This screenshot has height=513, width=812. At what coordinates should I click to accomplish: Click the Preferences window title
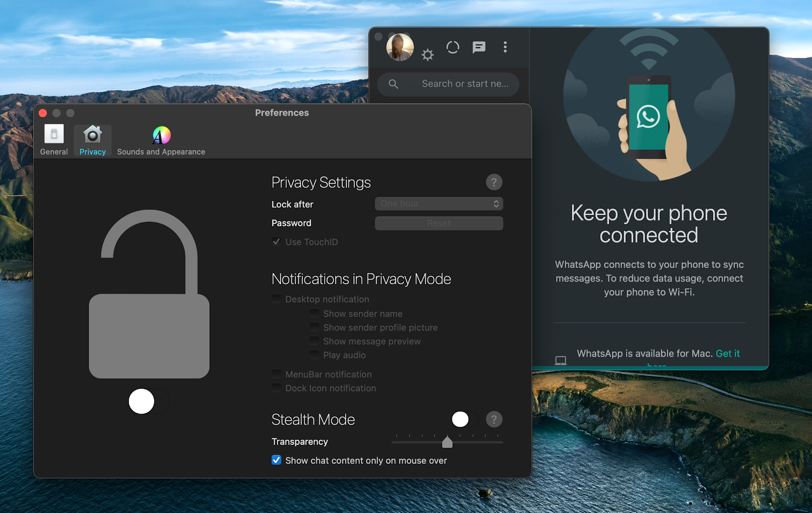(x=282, y=113)
